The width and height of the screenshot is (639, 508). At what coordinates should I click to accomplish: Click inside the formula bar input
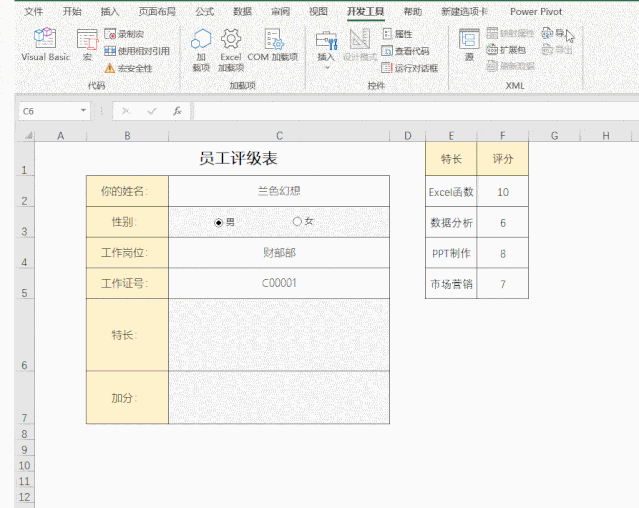click(416, 111)
